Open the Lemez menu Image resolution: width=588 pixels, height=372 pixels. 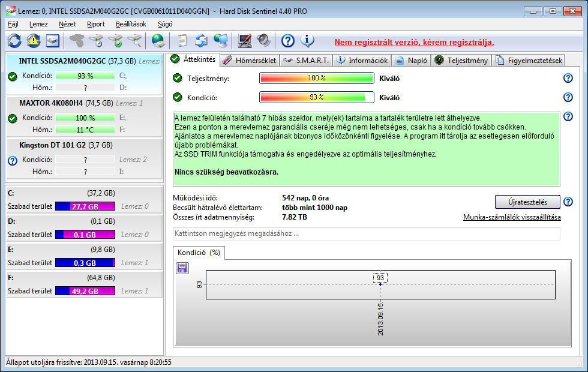click(x=38, y=24)
